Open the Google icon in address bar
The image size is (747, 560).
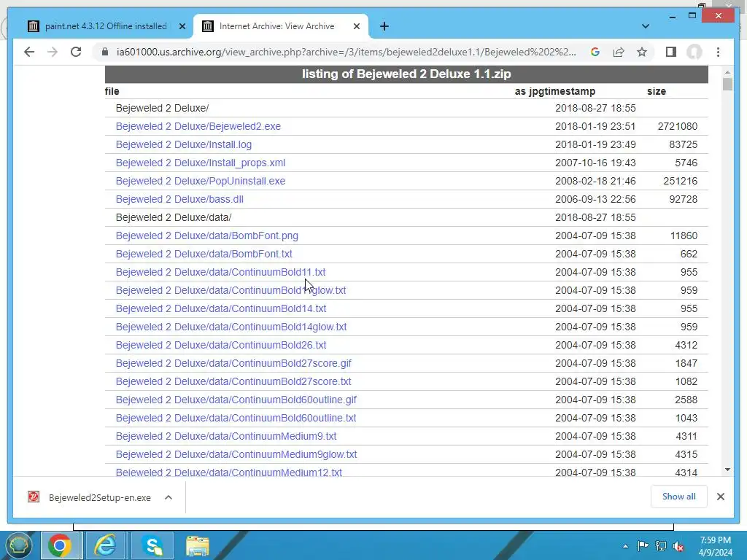coord(595,52)
